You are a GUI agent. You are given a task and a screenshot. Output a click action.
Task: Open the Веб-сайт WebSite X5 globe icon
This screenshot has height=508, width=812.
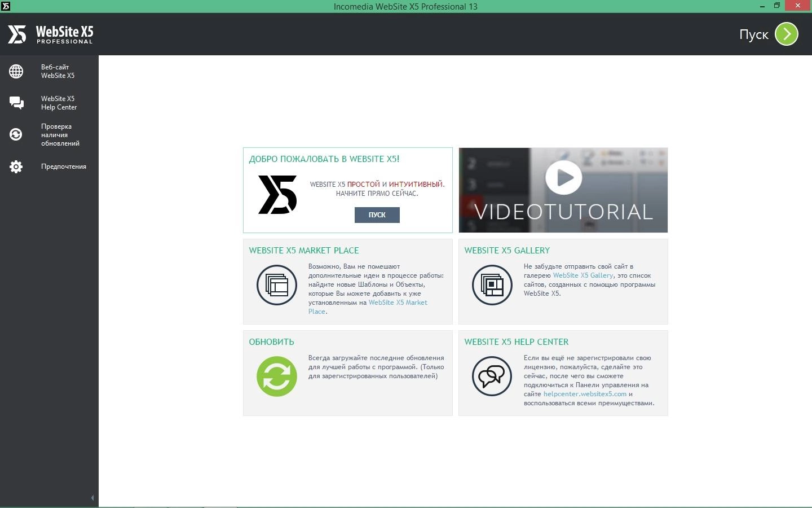click(x=16, y=72)
